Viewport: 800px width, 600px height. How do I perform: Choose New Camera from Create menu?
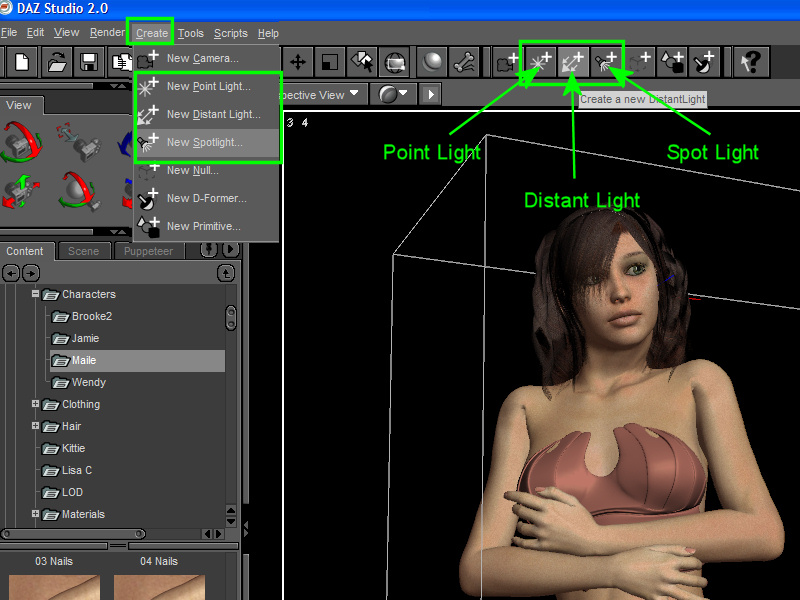point(206,58)
